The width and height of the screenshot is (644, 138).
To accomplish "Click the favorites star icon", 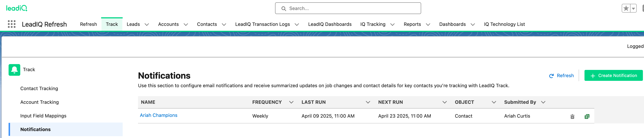I will click(x=626, y=9).
